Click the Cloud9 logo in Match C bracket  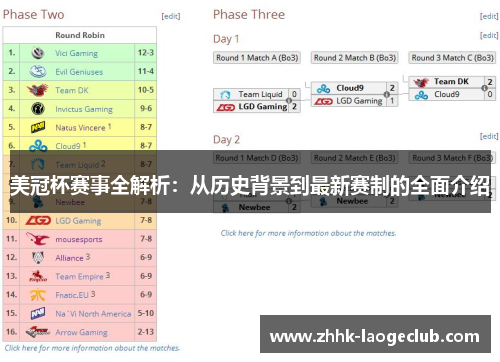coord(421,95)
